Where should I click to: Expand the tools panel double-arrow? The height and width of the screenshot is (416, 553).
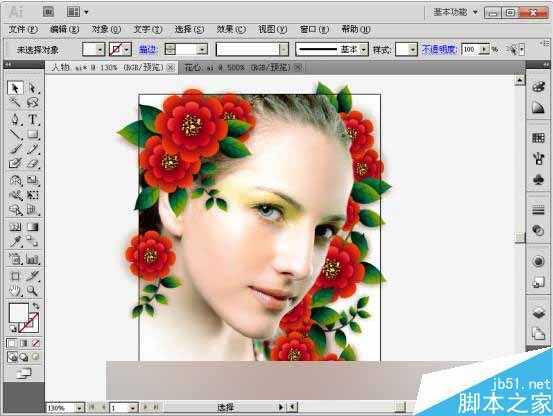8,65
